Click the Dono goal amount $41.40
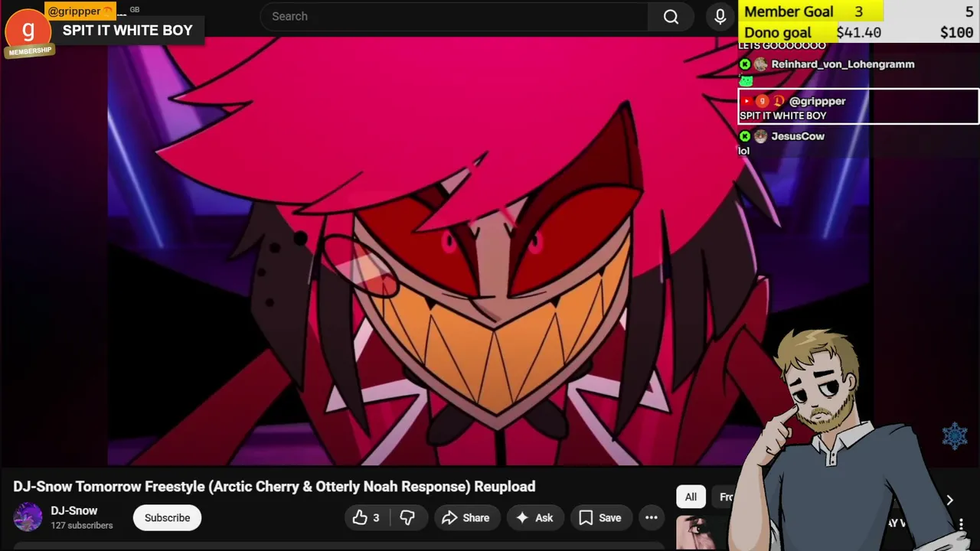 coord(858,32)
